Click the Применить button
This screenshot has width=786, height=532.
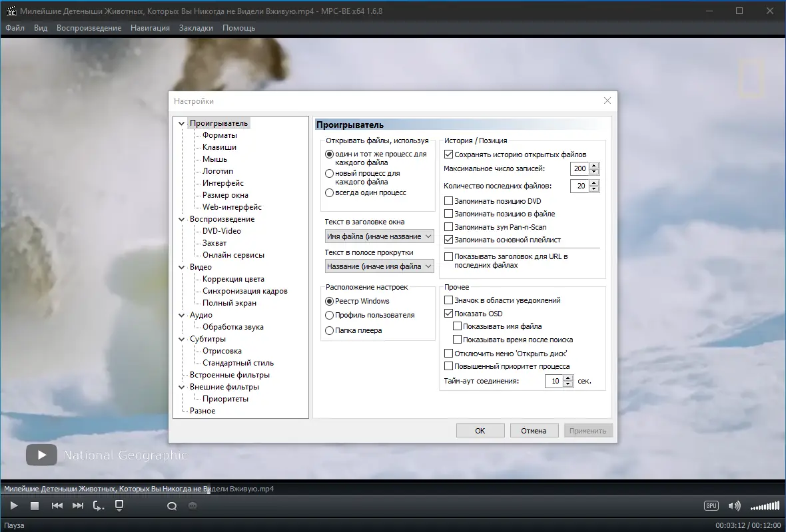pos(588,431)
